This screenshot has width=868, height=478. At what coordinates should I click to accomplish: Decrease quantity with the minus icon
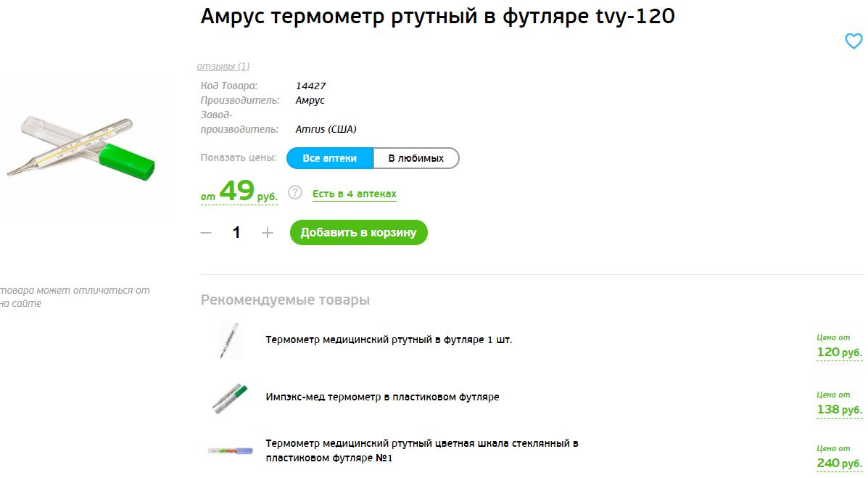tap(206, 233)
